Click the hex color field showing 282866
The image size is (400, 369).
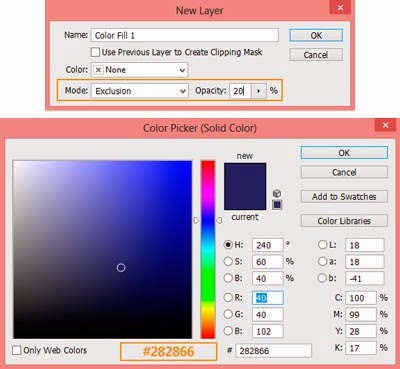pyautogui.click(x=273, y=351)
